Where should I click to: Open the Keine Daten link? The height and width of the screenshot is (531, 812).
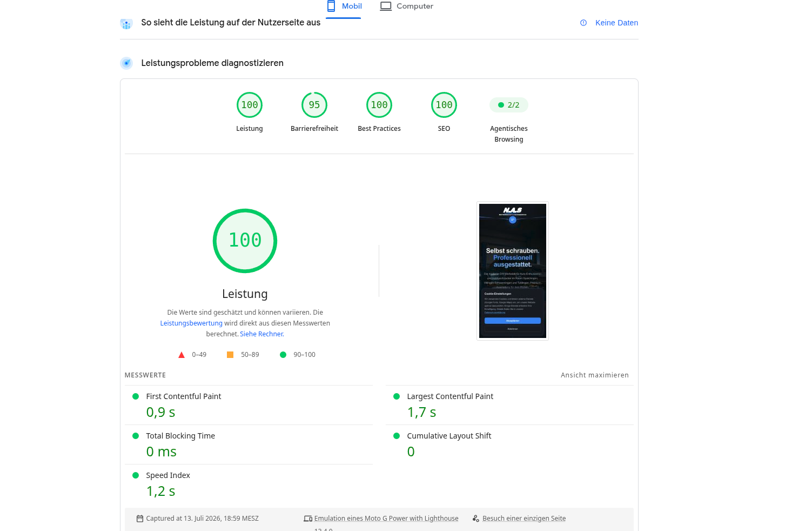coord(616,23)
